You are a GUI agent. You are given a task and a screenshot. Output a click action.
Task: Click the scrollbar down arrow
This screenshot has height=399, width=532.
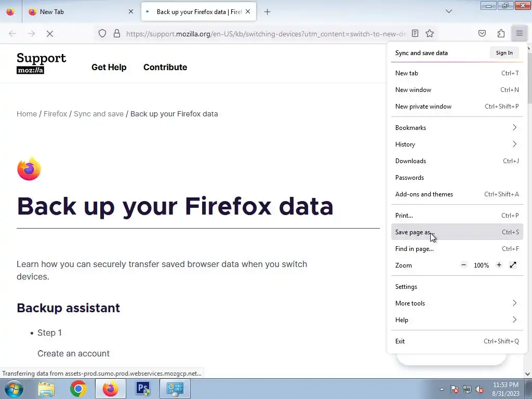528,374
